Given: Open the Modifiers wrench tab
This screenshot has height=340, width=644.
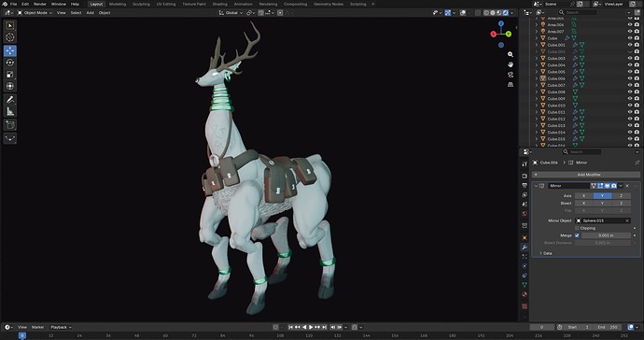Looking at the screenshot, I should coord(525,248).
